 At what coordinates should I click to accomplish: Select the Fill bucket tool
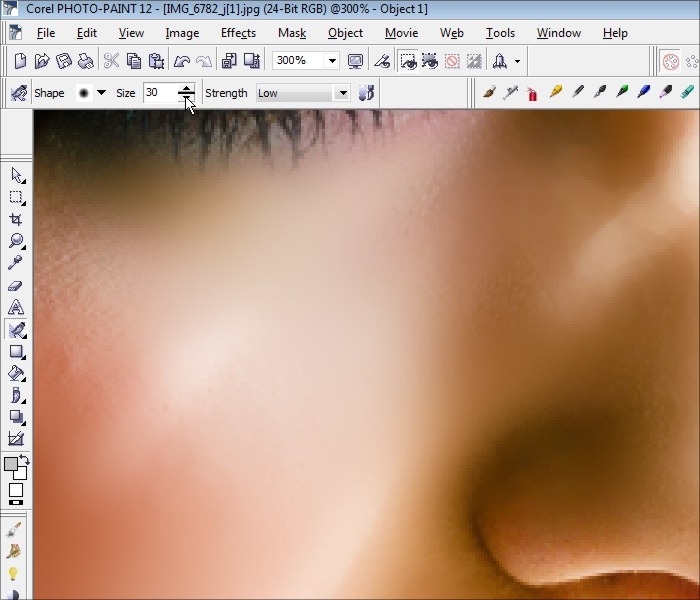16,373
